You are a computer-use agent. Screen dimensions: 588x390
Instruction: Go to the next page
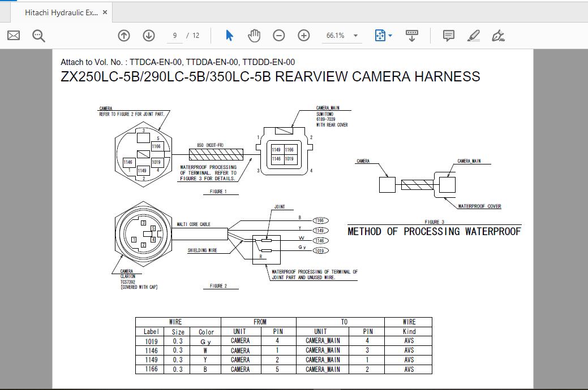148,35
